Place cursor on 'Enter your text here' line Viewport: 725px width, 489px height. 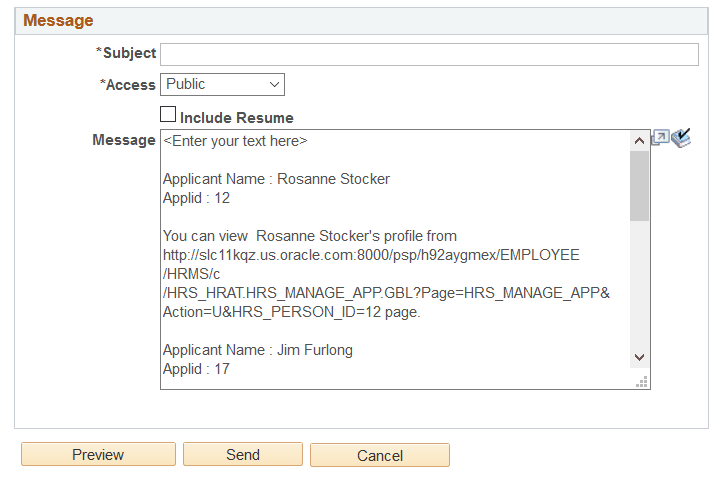[x=235, y=141]
